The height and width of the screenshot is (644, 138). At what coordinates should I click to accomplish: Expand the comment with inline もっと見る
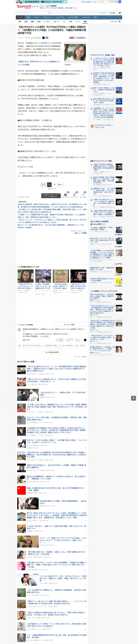(x=45, y=336)
